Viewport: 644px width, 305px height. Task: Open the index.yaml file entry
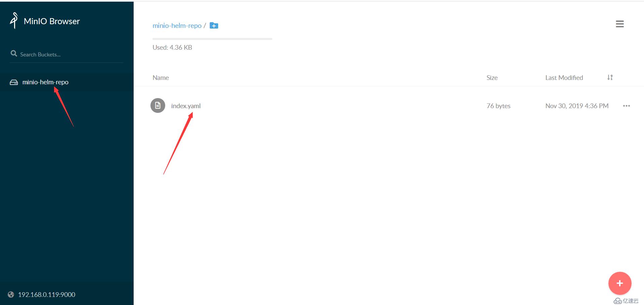pos(186,106)
